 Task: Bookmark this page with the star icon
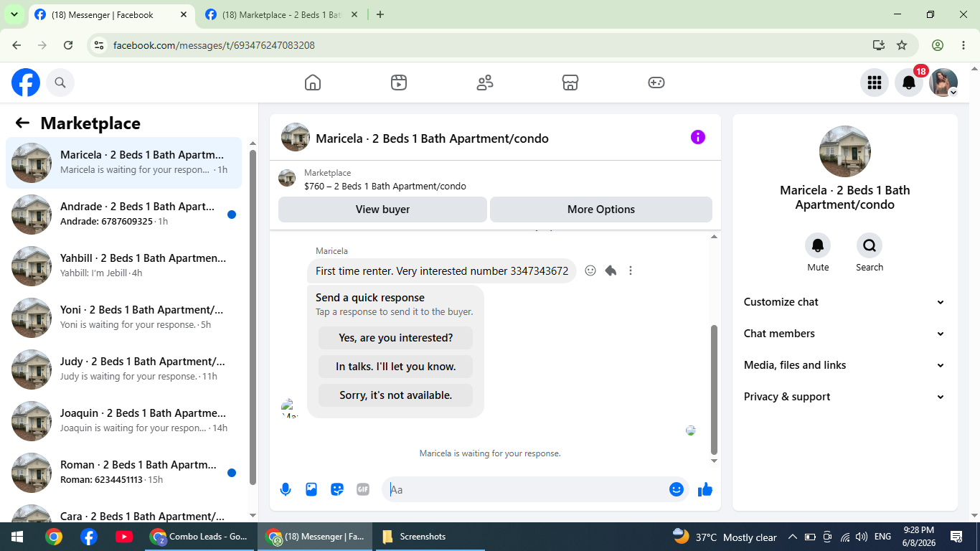[x=902, y=45]
